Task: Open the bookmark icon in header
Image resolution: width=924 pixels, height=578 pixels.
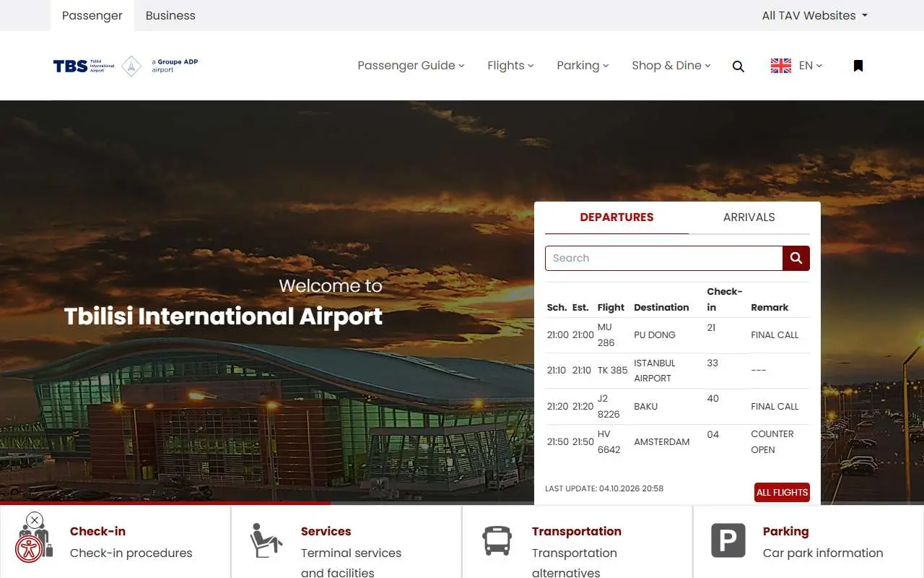Action: (x=858, y=66)
